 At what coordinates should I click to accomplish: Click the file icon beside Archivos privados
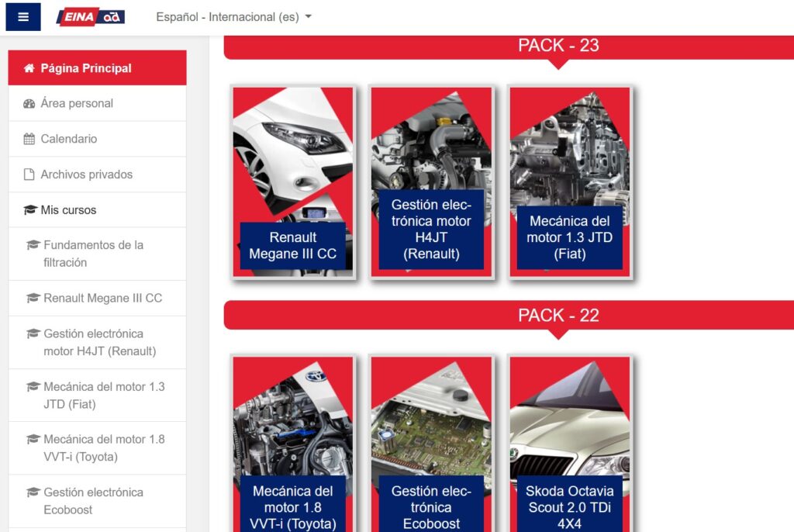[29, 174]
